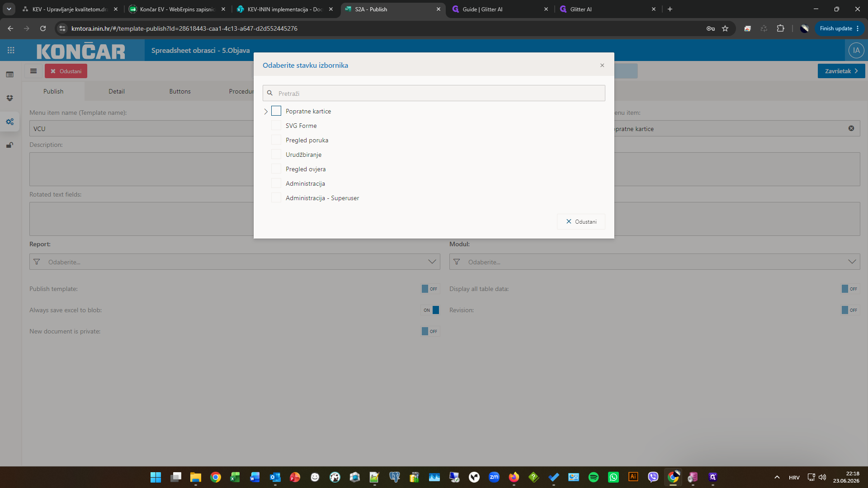Open Zoom from the taskbar
Viewport: 868px width, 488px height.
click(494, 477)
